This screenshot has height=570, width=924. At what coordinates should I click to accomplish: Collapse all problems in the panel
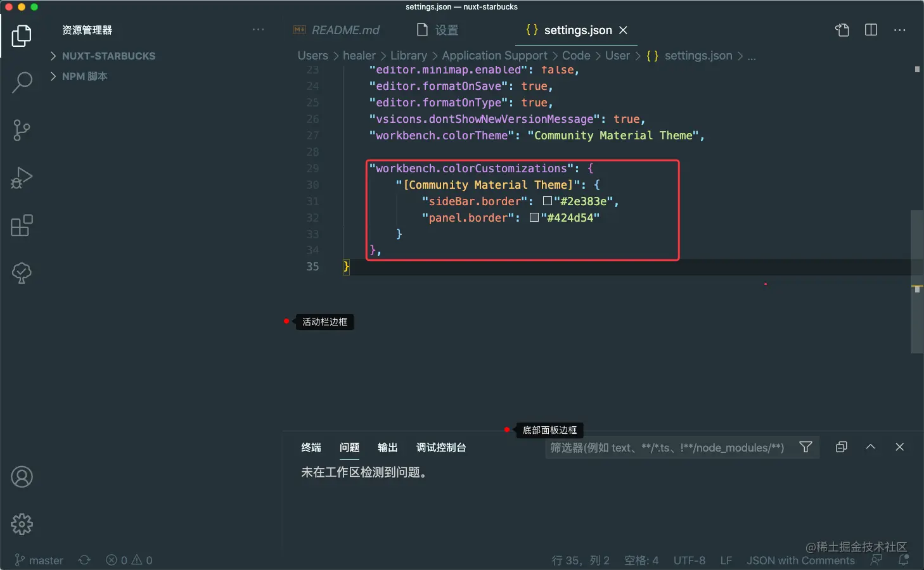842,447
